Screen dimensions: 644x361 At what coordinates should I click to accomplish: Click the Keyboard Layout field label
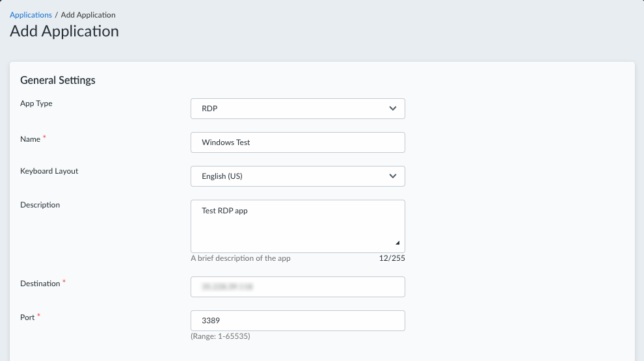pos(49,171)
